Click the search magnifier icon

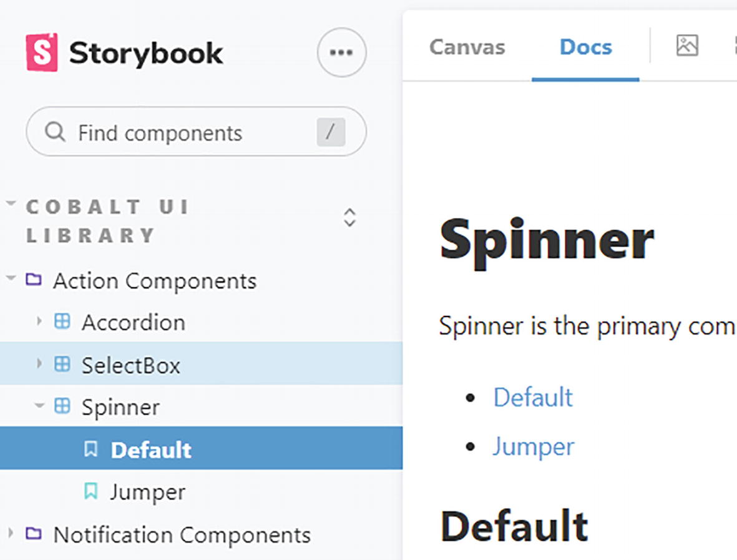click(56, 132)
